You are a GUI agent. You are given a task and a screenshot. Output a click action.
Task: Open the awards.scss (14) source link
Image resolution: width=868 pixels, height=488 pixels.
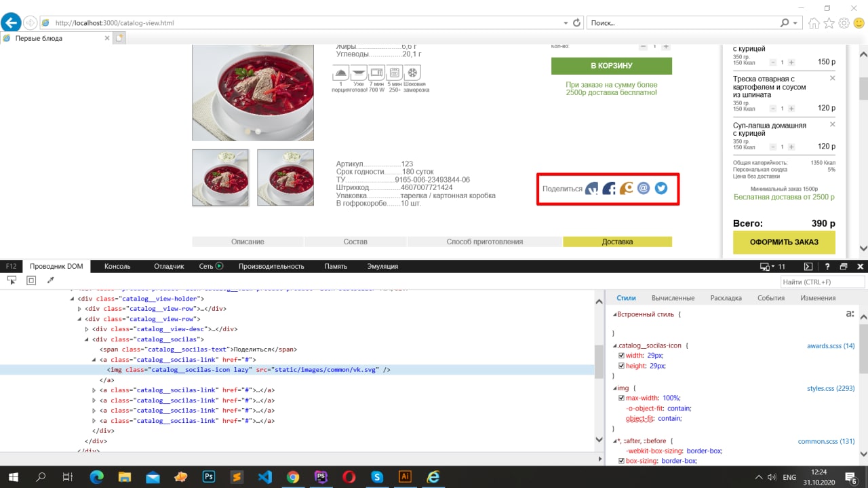831,345
